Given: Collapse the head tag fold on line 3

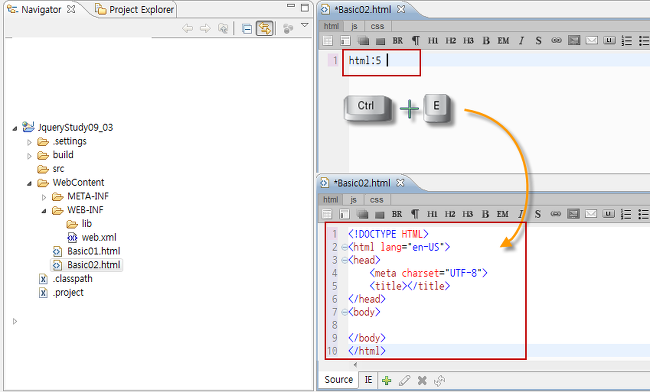Looking at the screenshot, I should pyautogui.click(x=344, y=261).
